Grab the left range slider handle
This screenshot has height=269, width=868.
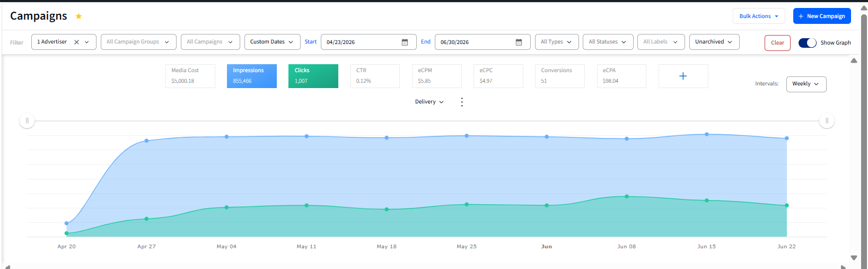coord(27,121)
